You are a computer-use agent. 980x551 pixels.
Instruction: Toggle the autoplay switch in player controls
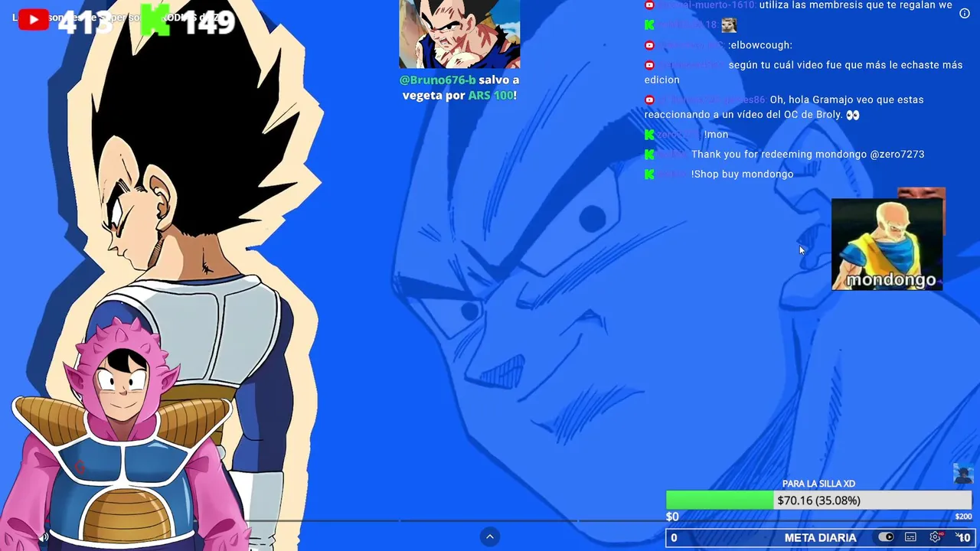(x=886, y=537)
